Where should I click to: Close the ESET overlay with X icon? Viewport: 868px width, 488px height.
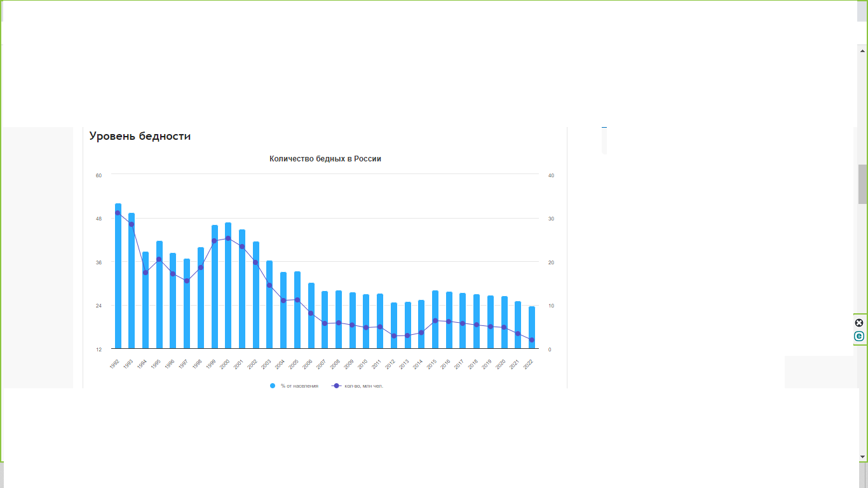click(859, 323)
